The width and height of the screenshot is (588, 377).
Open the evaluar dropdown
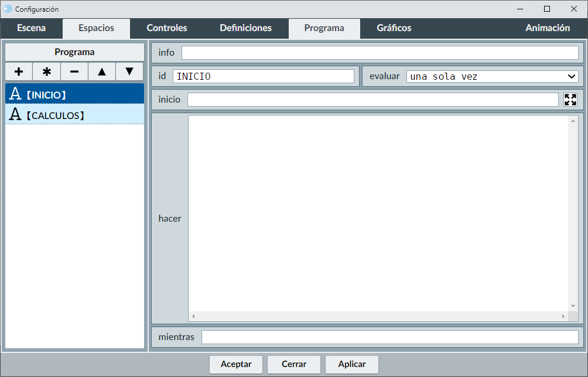tap(492, 76)
